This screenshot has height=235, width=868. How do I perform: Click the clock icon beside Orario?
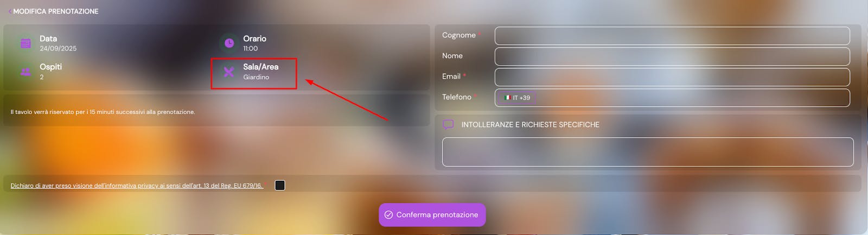229,43
